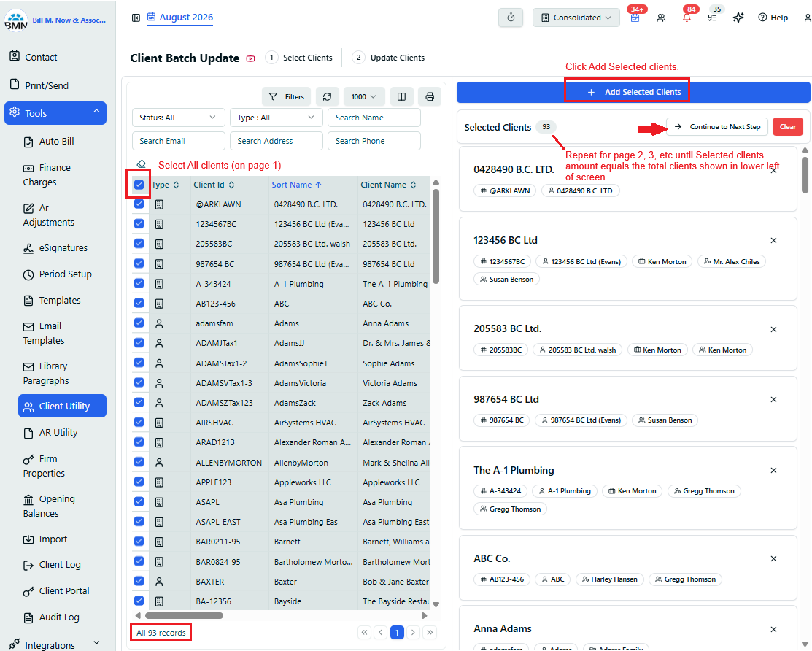This screenshot has width=812, height=651.
Task: Click Continue to Next Step
Action: click(x=717, y=127)
